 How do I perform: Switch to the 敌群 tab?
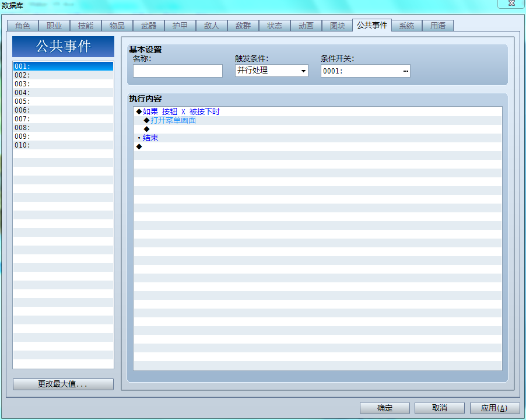coord(243,26)
